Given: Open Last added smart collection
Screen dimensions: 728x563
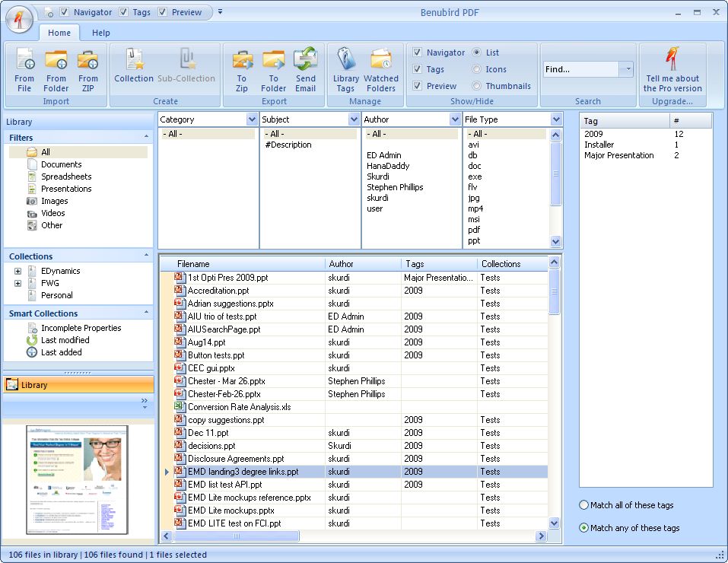Looking at the screenshot, I should point(62,352).
